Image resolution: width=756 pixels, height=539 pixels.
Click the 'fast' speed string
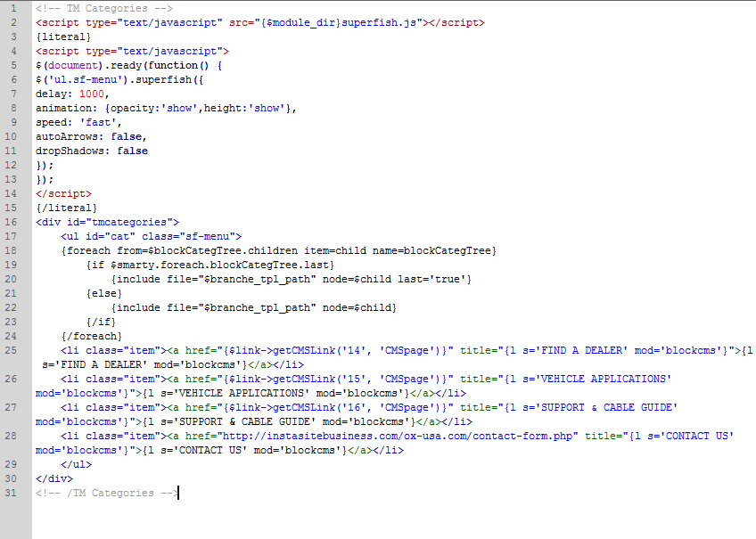click(x=98, y=122)
